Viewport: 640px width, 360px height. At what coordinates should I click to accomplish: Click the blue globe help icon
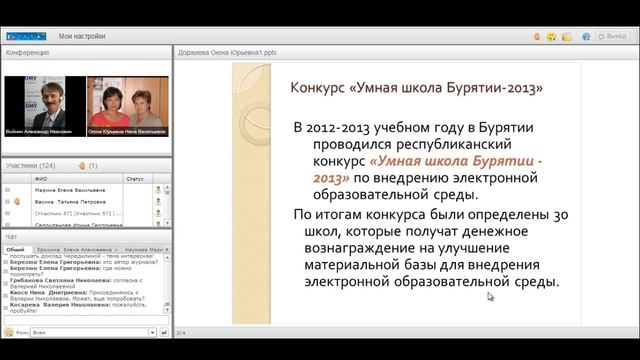(586, 37)
